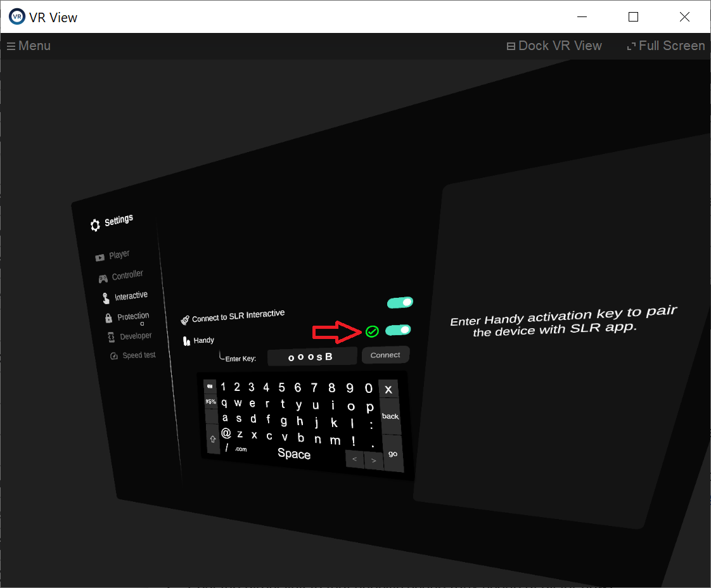Screen dimensions: 711x588
Task: Click the Enter Key input field
Action: point(311,357)
